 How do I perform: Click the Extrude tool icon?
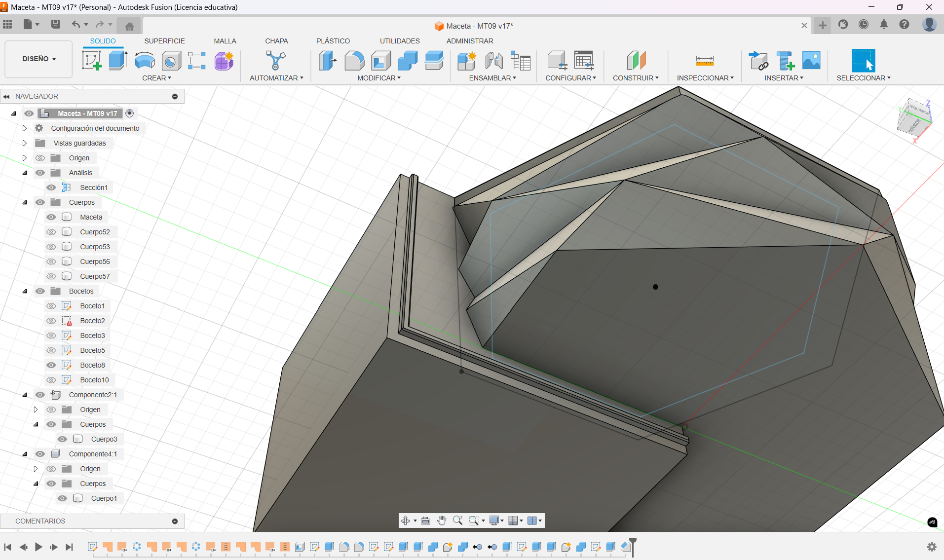(118, 61)
